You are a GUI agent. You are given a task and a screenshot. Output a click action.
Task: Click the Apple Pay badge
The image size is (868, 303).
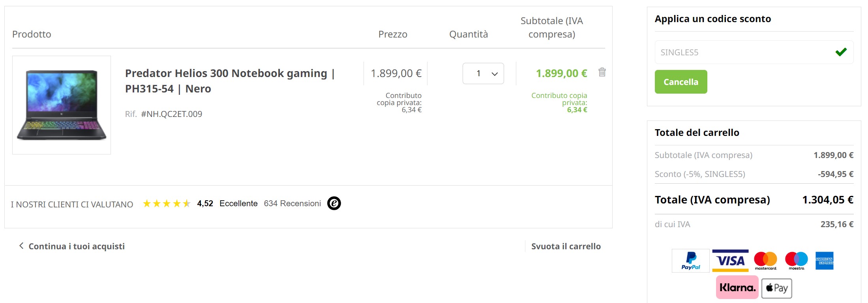776,288
